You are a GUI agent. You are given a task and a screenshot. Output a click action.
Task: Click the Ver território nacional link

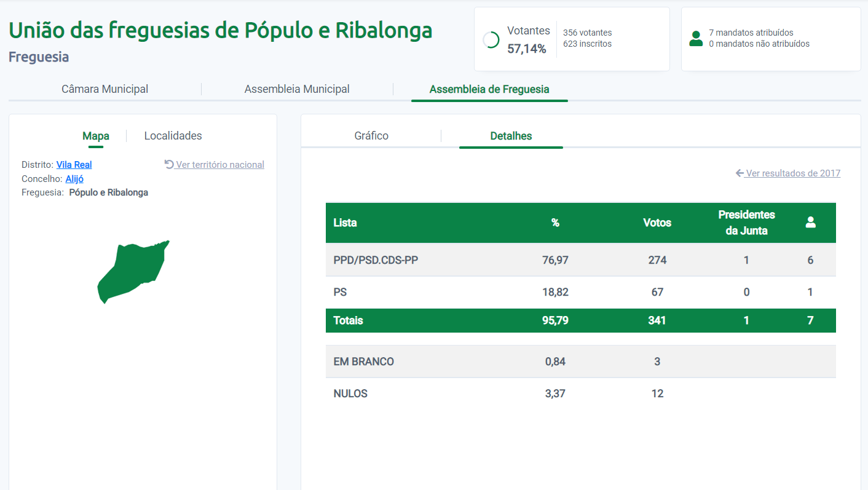(x=220, y=165)
